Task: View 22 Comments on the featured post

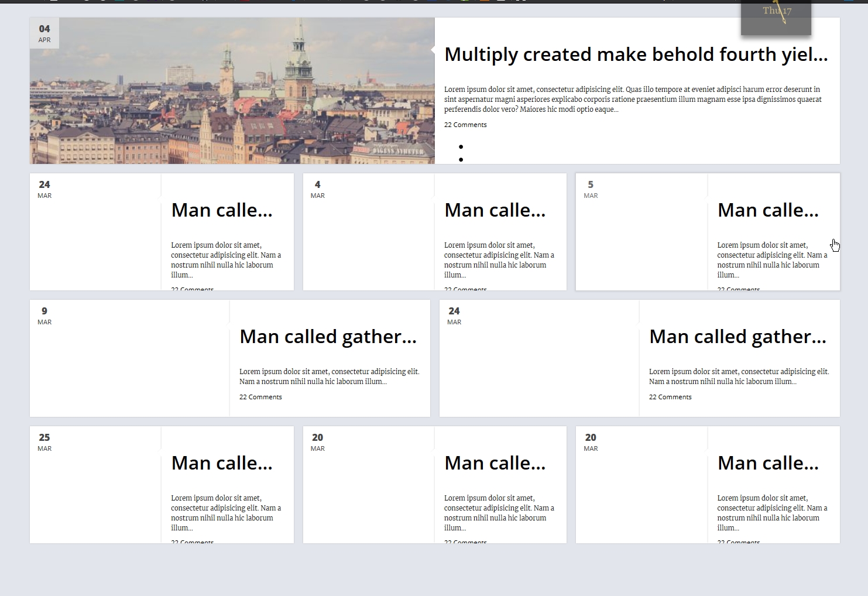Action: click(465, 125)
